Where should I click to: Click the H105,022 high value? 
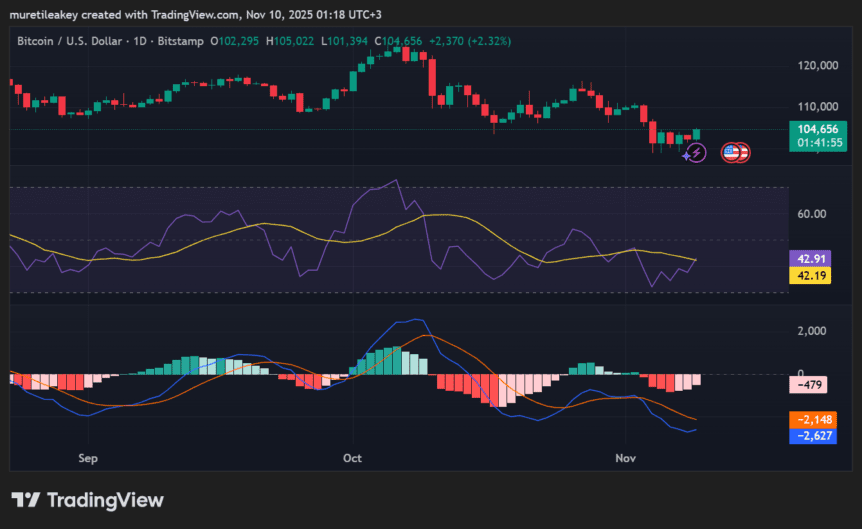point(290,41)
